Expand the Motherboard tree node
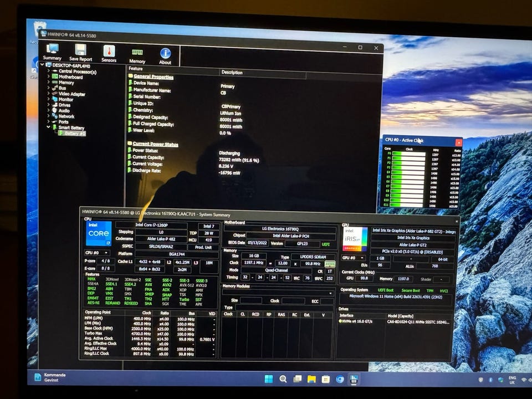532x399 pixels. click(x=49, y=76)
